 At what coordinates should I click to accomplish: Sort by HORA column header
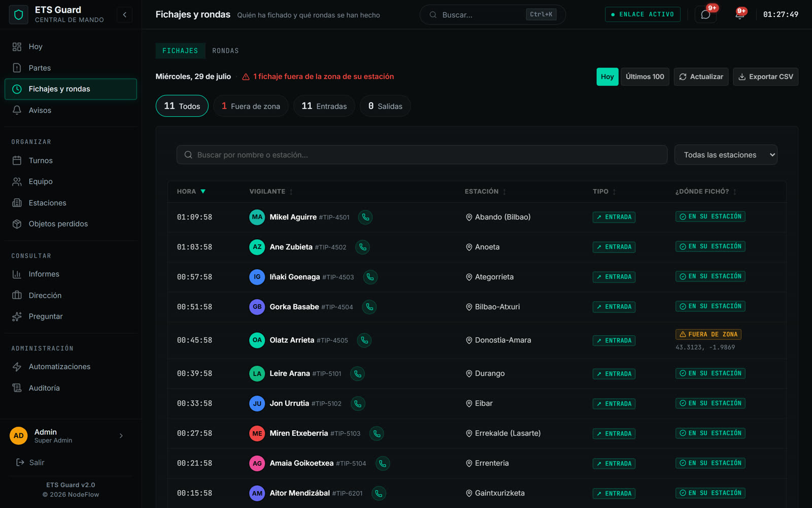tap(191, 192)
